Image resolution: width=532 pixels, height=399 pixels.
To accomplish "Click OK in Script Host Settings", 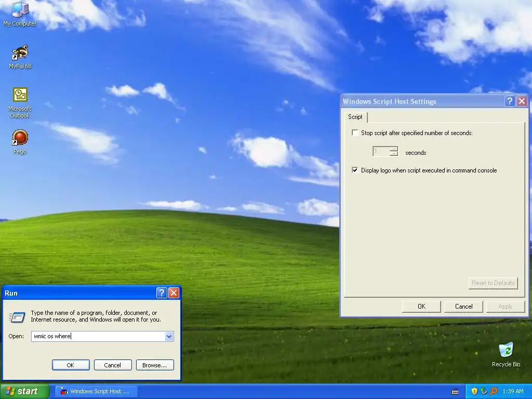I will point(421,307).
